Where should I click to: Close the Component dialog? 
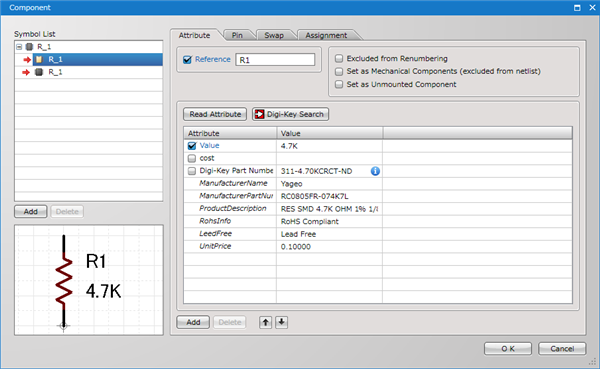tap(592, 8)
